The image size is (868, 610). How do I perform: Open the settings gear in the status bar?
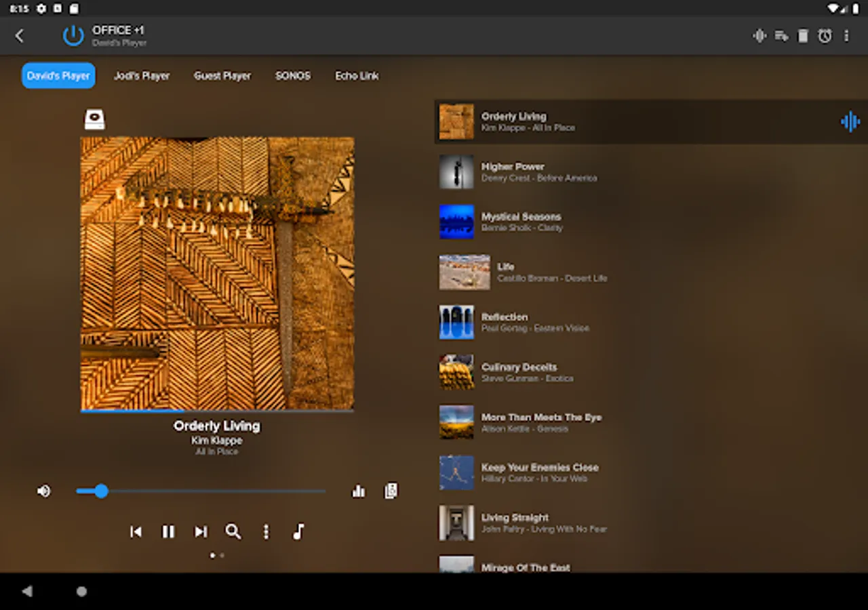(x=41, y=9)
